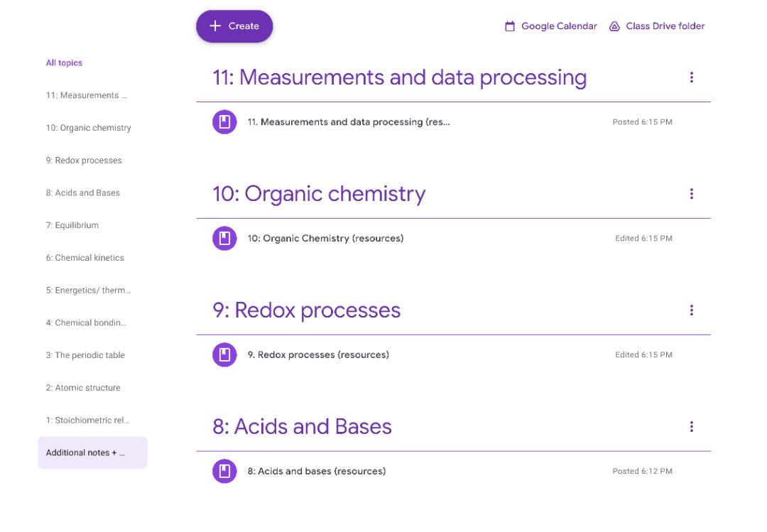Click the Create button
Screen dimensions: 767x532
234,26
